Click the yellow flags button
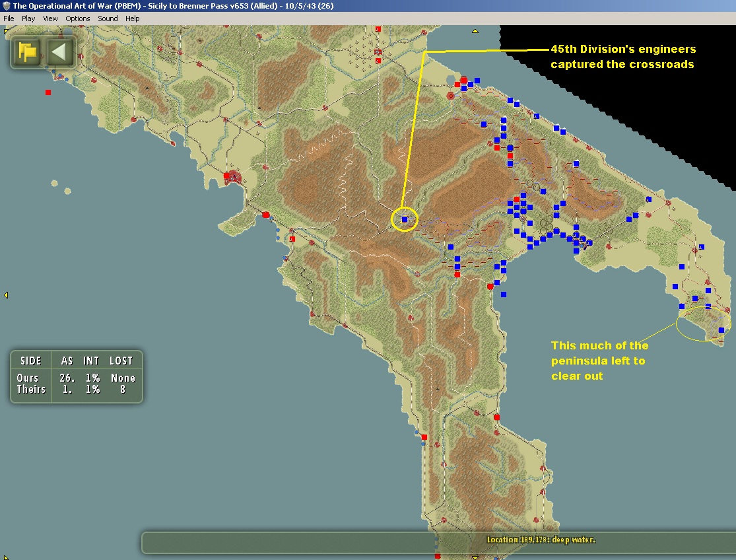The height and width of the screenshot is (560, 736). pos(27,51)
